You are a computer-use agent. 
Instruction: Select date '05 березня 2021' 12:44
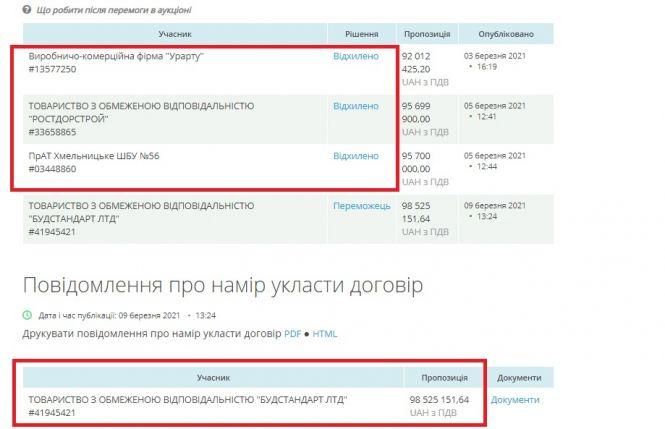click(x=495, y=161)
